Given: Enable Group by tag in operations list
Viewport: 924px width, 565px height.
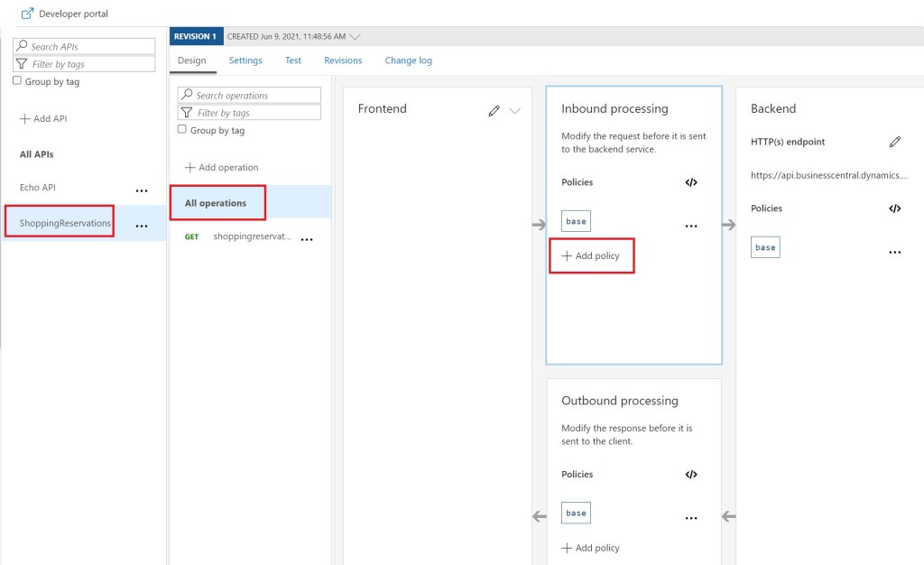Looking at the screenshot, I should tap(182, 130).
